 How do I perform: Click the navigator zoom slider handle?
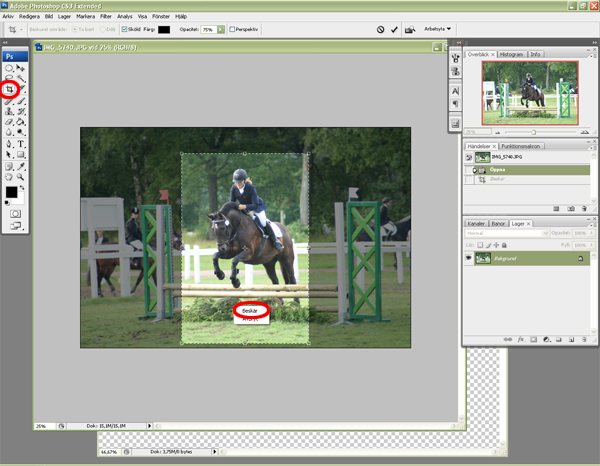click(533, 132)
